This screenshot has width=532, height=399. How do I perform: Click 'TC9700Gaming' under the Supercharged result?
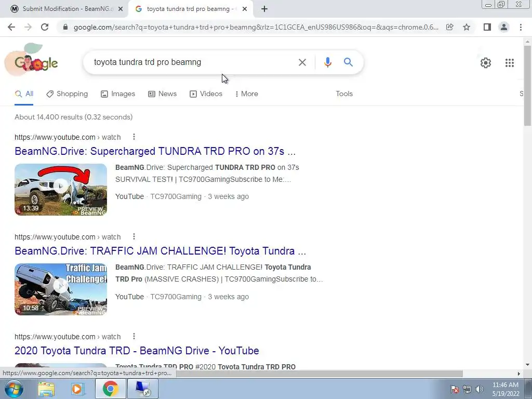point(176,196)
